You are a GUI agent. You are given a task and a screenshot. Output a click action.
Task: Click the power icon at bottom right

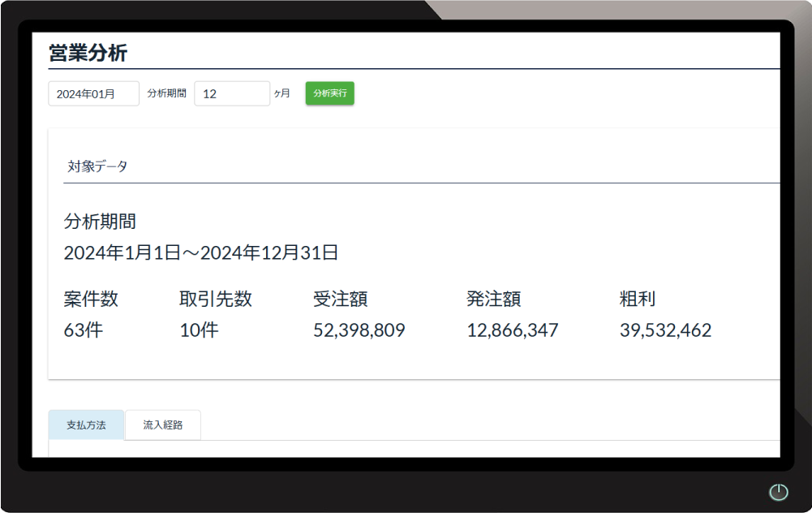(x=777, y=492)
